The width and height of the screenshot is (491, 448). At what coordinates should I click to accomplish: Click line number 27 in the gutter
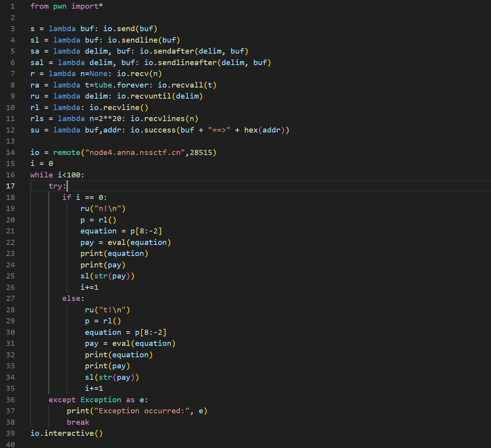click(11, 299)
